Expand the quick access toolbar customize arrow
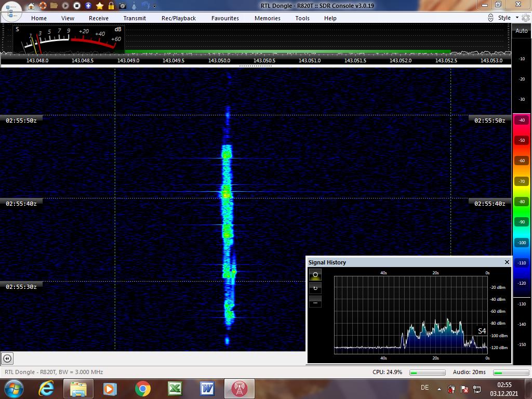 pyautogui.click(x=155, y=6)
